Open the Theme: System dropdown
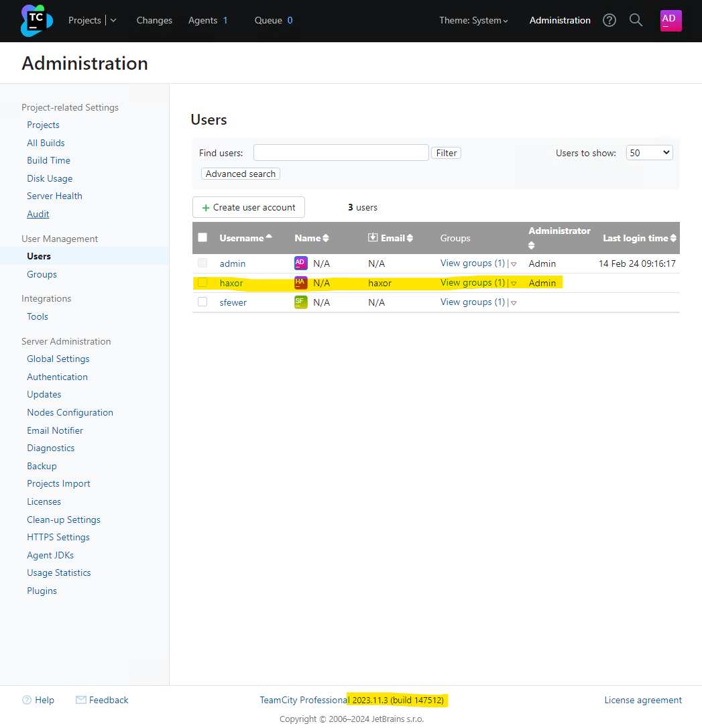 point(474,20)
